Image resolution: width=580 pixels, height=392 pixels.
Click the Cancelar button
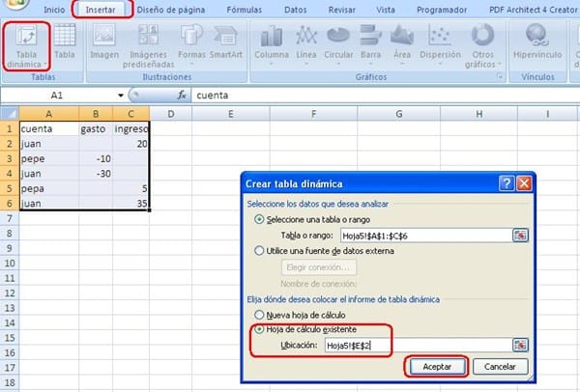click(500, 367)
